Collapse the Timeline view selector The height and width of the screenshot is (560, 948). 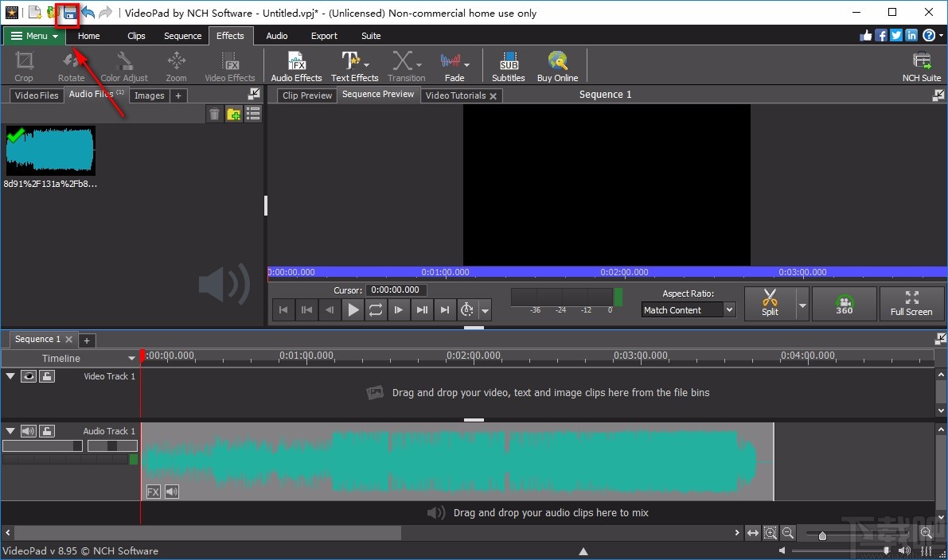[x=132, y=358]
